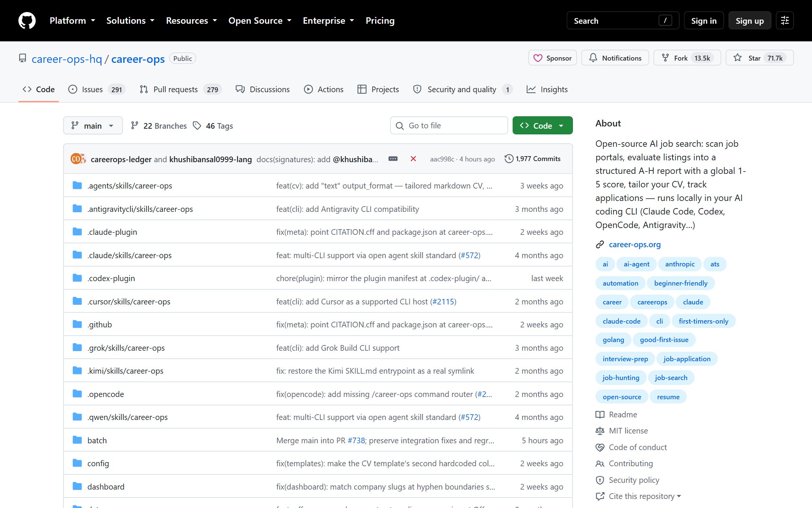This screenshot has height=508, width=812.
Task: Click the MIT license scale icon
Action: [600, 431]
